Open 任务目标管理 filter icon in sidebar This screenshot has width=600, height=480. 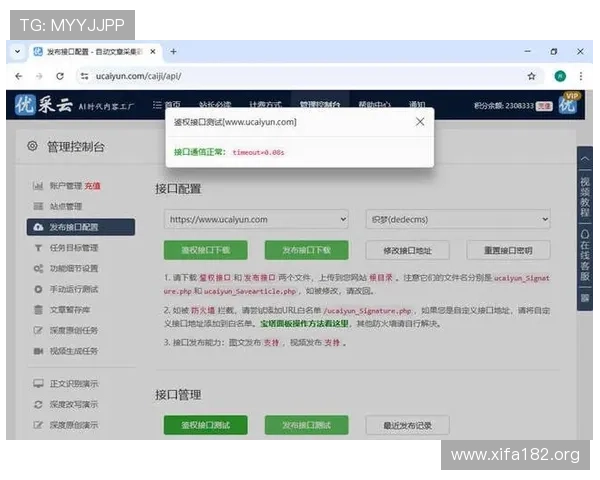38,248
